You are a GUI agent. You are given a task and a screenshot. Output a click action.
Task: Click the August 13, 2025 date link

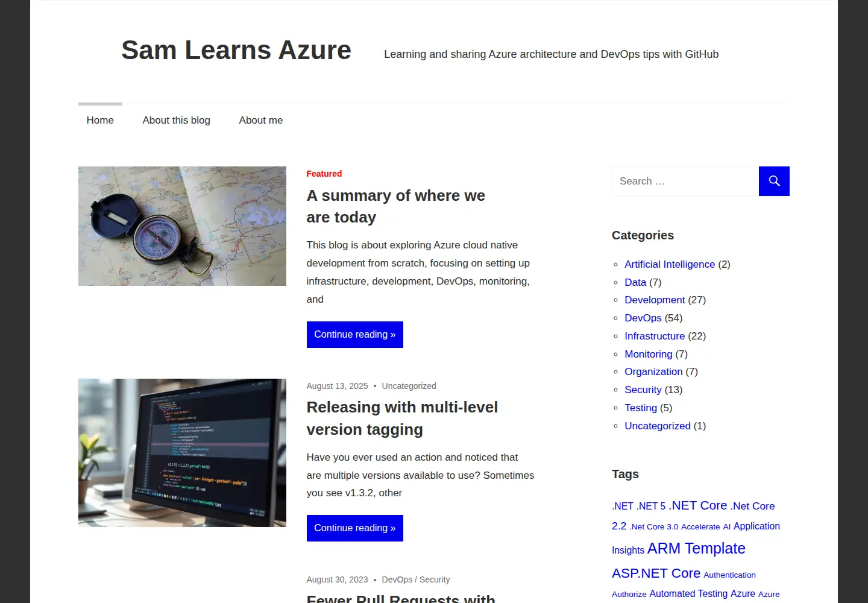click(337, 386)
